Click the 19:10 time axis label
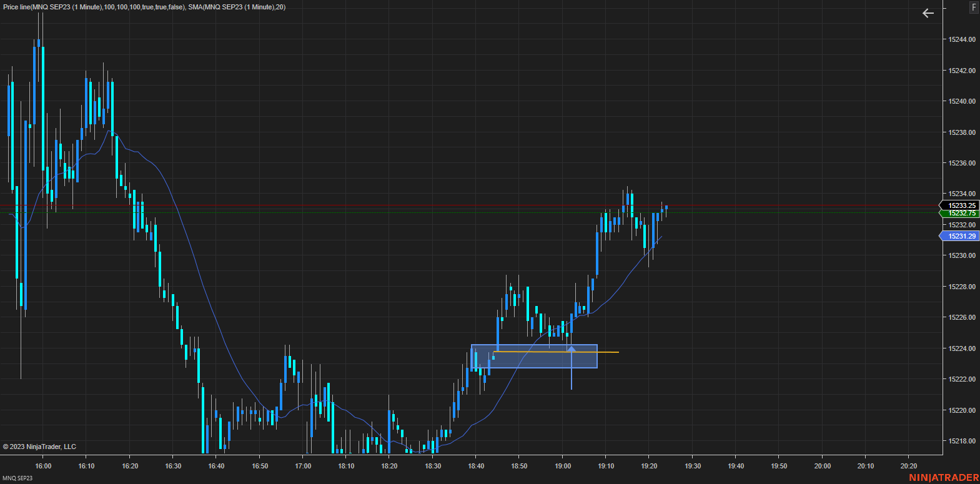This screenshot has width=980, height=484. [606, 466]
